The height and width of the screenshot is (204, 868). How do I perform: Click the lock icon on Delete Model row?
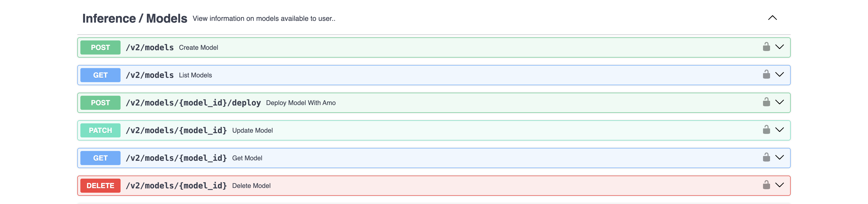[766, 185]
